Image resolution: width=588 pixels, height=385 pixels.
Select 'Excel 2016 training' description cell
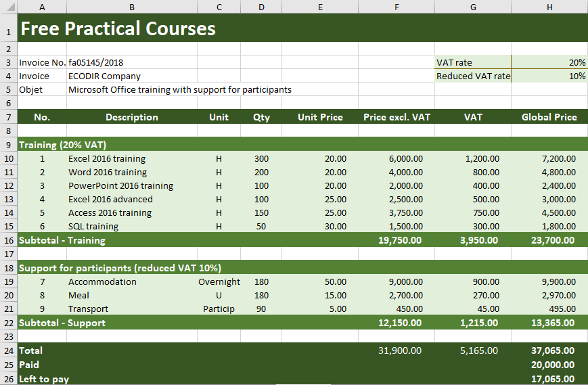pos(132,158)
